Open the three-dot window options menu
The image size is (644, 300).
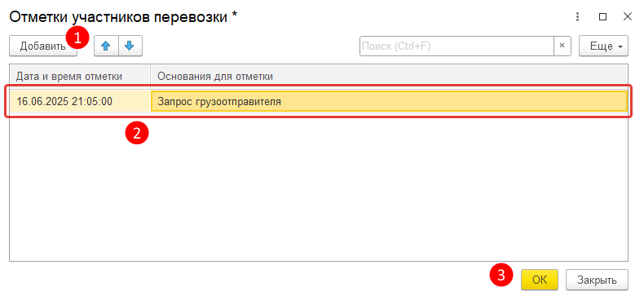[577, 17]
